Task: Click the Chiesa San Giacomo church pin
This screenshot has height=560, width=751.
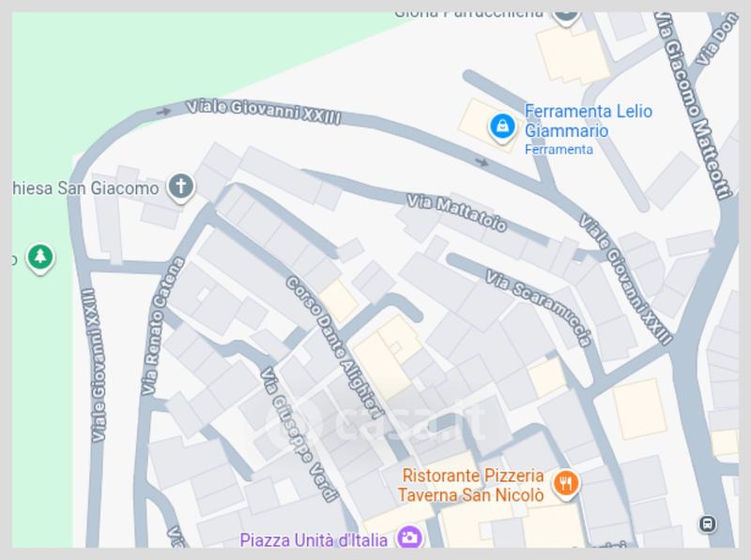Action: click(180, 188)
